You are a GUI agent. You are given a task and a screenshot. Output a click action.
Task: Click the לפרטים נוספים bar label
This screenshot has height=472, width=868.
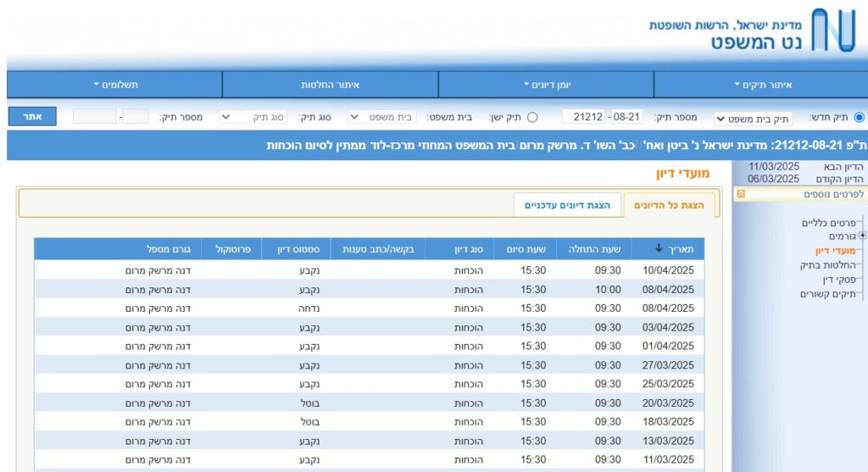[833, 194]
